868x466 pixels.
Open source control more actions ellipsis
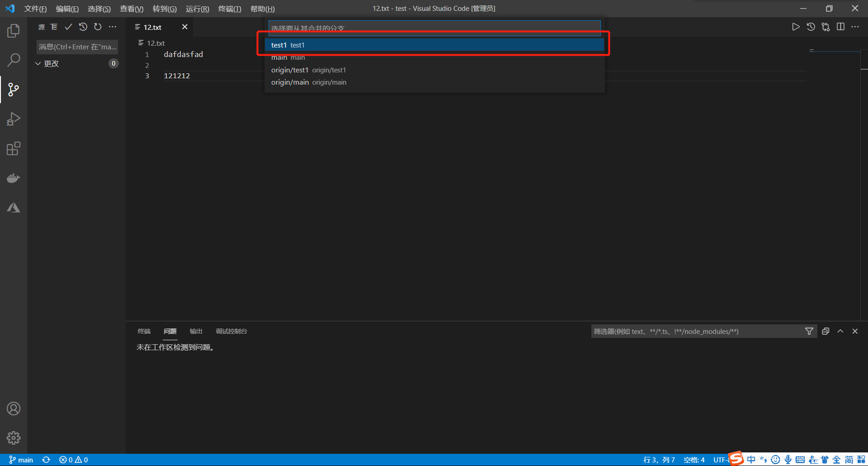[x=113, y=27]
